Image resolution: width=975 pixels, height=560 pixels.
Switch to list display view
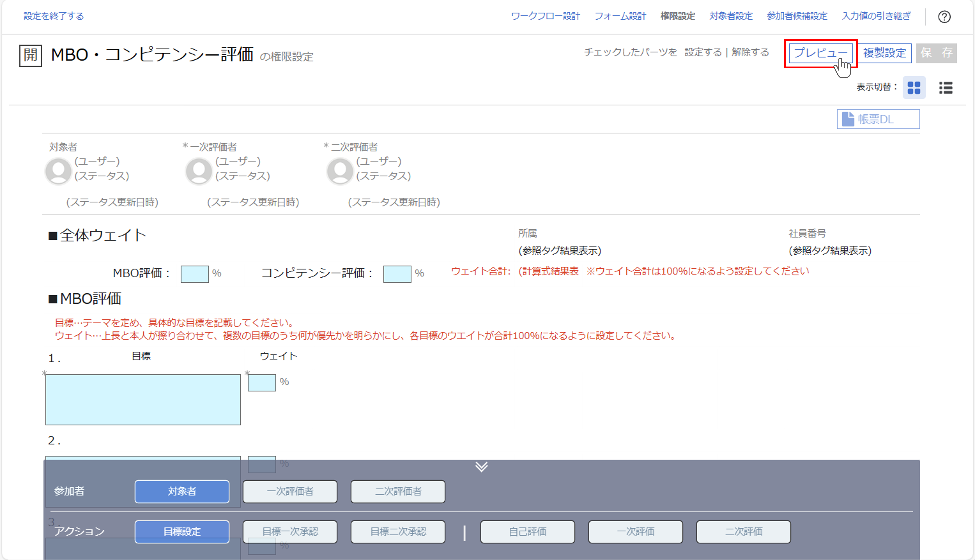click(x=945, y=88)
